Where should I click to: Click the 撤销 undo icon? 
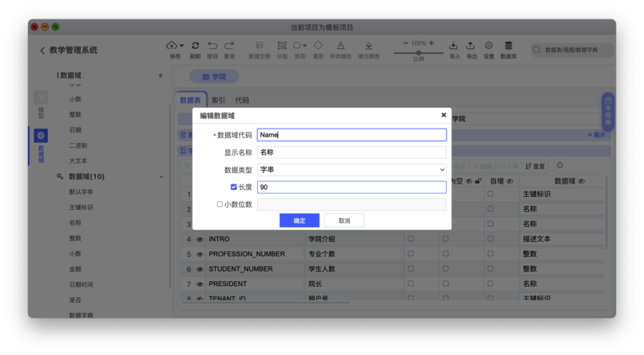[212, 45]
